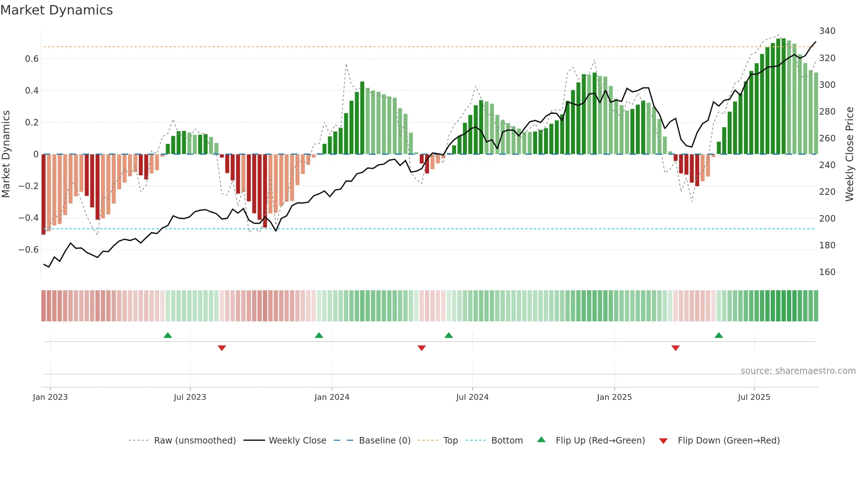Screen dimensions: 868x488
Task: Click the 260 price tick on the right axis
Action: (x=827, y=138)
